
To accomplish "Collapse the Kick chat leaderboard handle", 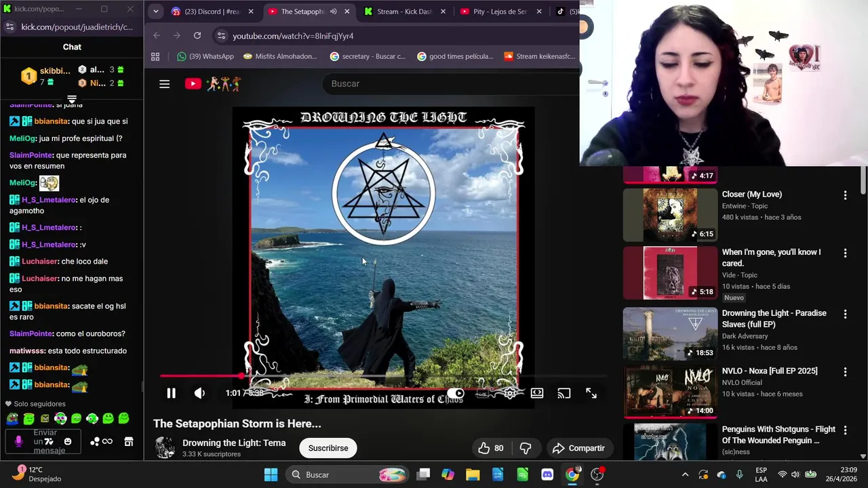I will (71, 99).
